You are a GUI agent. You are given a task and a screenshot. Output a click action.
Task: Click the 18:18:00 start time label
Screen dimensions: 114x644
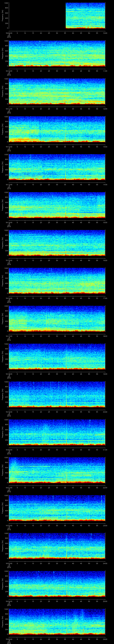tap(9, 374)
